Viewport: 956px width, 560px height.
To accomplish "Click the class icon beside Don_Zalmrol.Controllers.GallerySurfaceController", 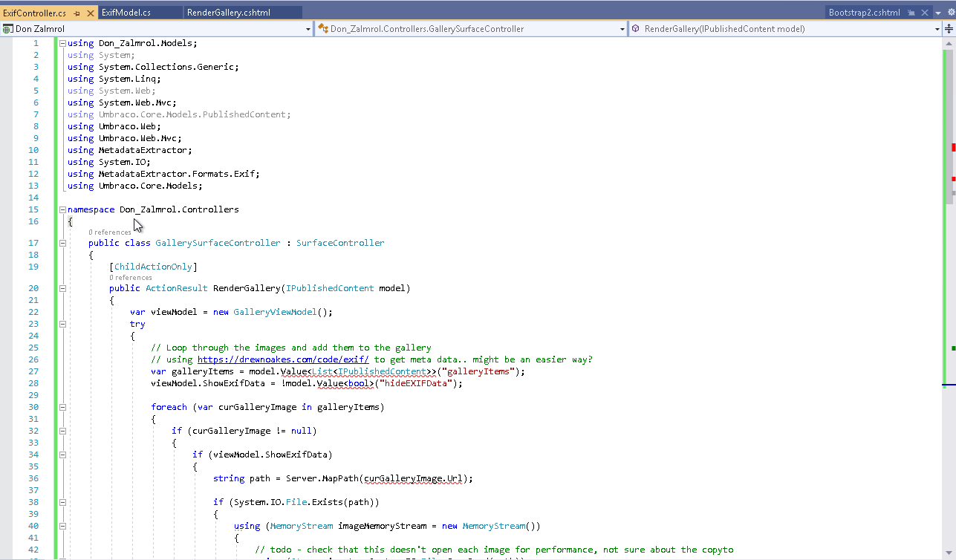I will 323,29.
